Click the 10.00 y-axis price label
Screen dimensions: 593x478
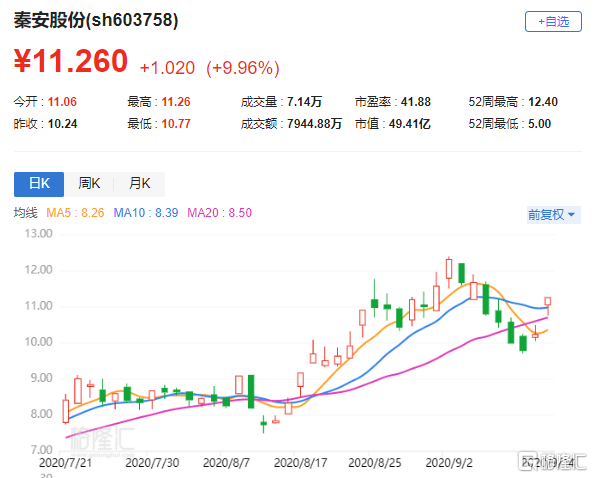pos(39,342)
